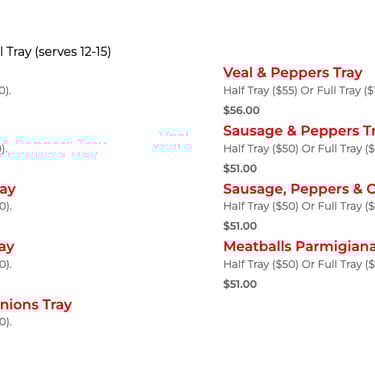Viewport: 375px width, 366px height.
Task: Click the truncated 'ay' heading beside Meatballs Parmigiana
Action: click(x=8, y=248)
